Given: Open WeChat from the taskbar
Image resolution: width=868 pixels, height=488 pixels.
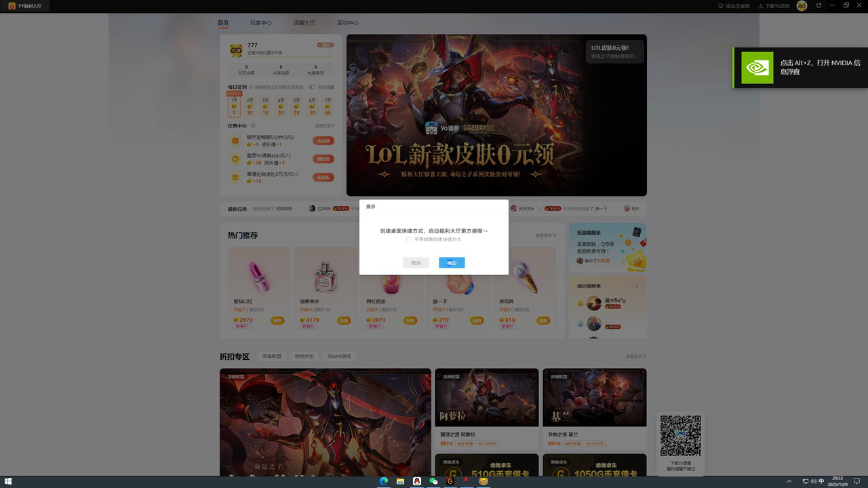Looking at the screenshot, I should pos(434,482).
